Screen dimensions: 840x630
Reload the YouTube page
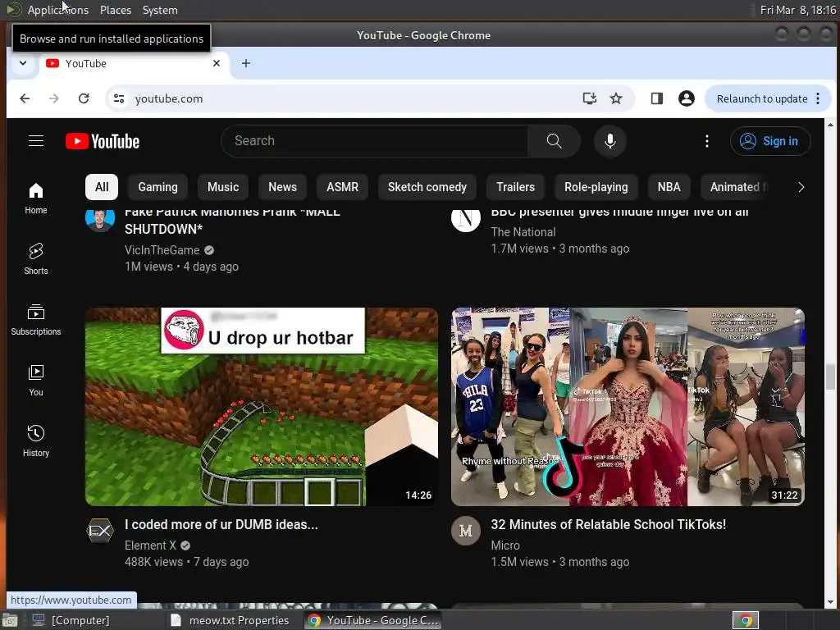pyautogui.click(x=84, y=98)
